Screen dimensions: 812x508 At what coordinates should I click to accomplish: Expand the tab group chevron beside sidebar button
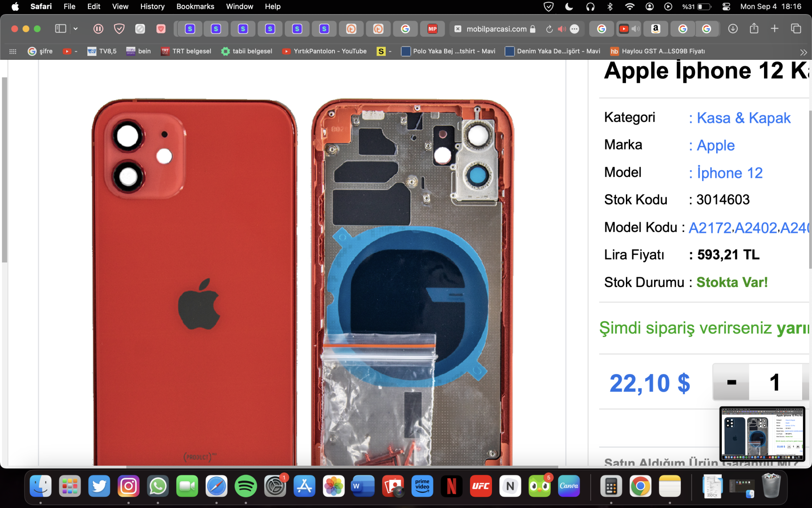[x=75, y=29]
